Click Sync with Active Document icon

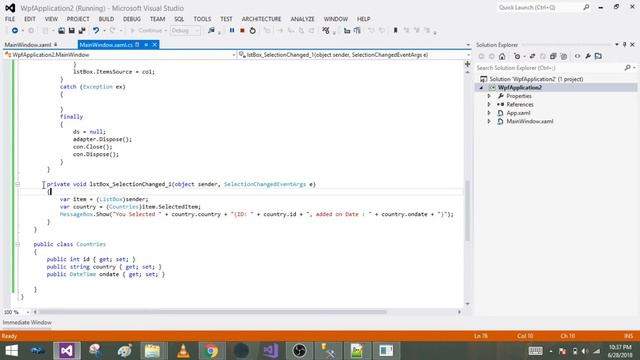(532, 56)
